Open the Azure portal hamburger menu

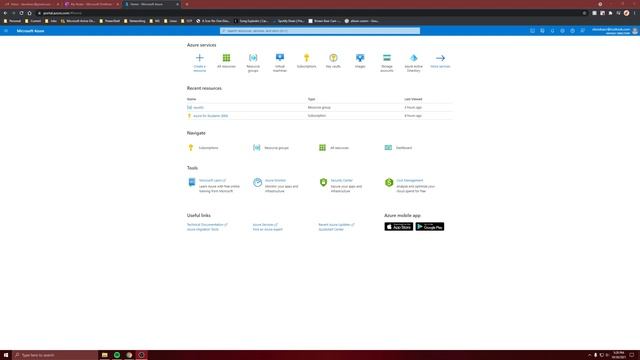[6, 31]
